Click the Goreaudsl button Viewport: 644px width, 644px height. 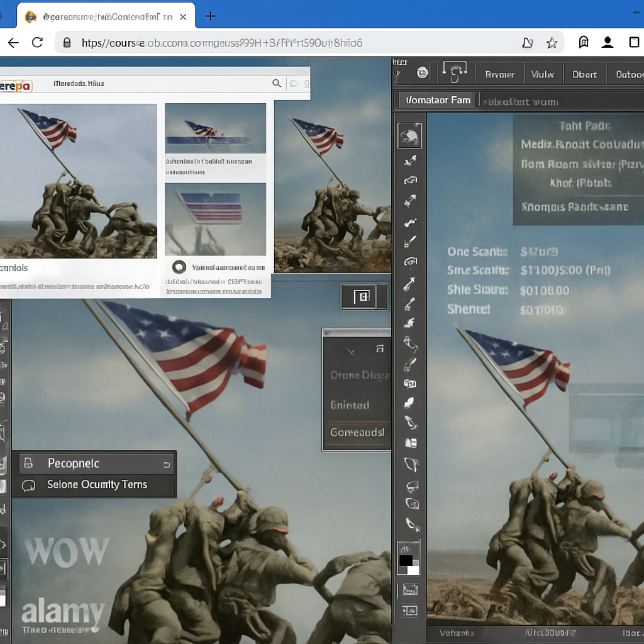pyautogui.click(x=357, y=432)
